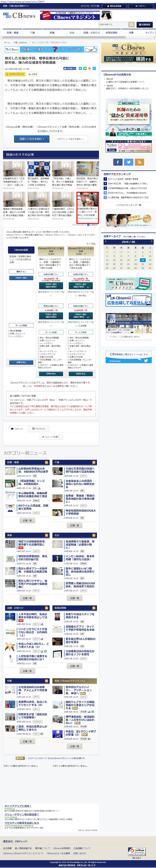Click RSS icon on 特集 category header
156x868 pixels.
[47, 681]
